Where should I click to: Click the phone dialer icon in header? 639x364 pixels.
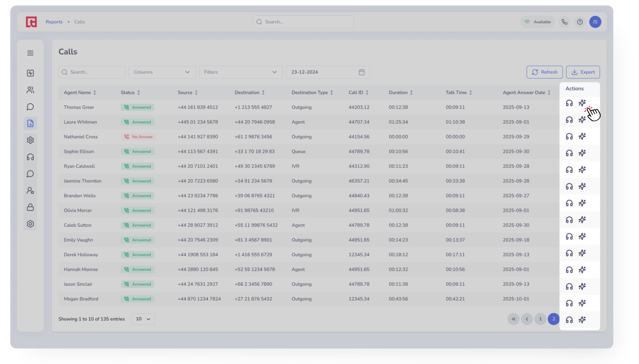(x=564, y=22)
